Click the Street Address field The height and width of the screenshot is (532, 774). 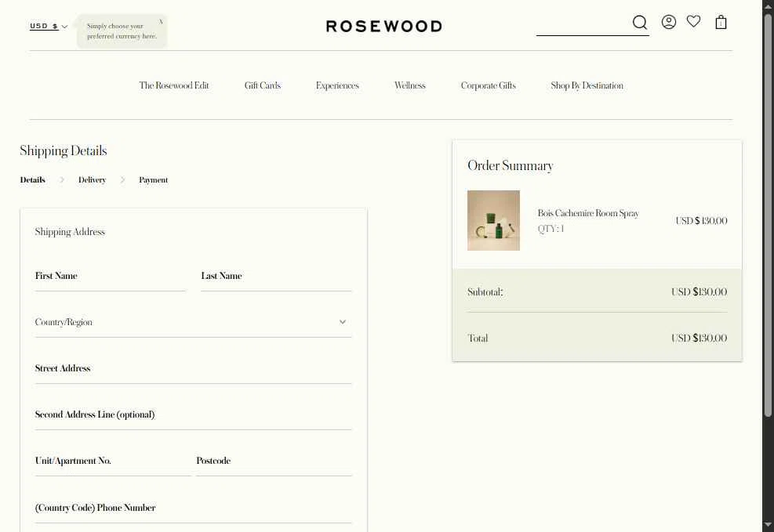(x=194, y=369)
